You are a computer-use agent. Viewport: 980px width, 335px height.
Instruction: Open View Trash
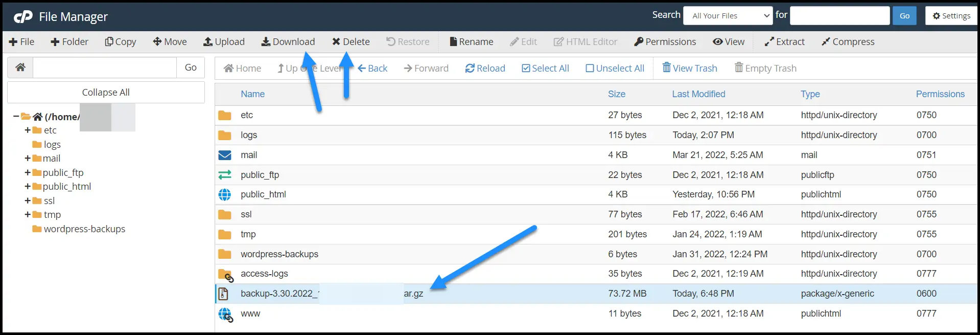point(689,69)
